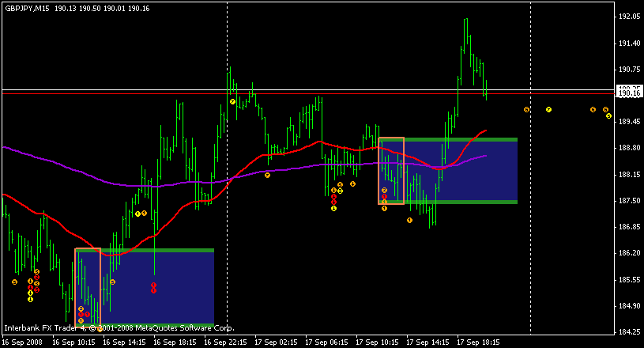Viewport: 644px width, 348px height.
Task: Select orange 2 marker inside second orange box
Action: point(385,191)
